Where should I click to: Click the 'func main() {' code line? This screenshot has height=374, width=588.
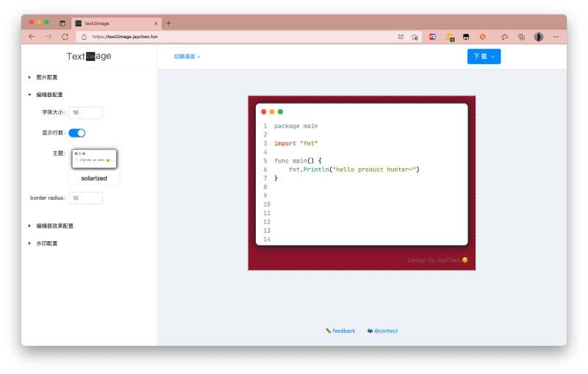[x=298, y=161]
